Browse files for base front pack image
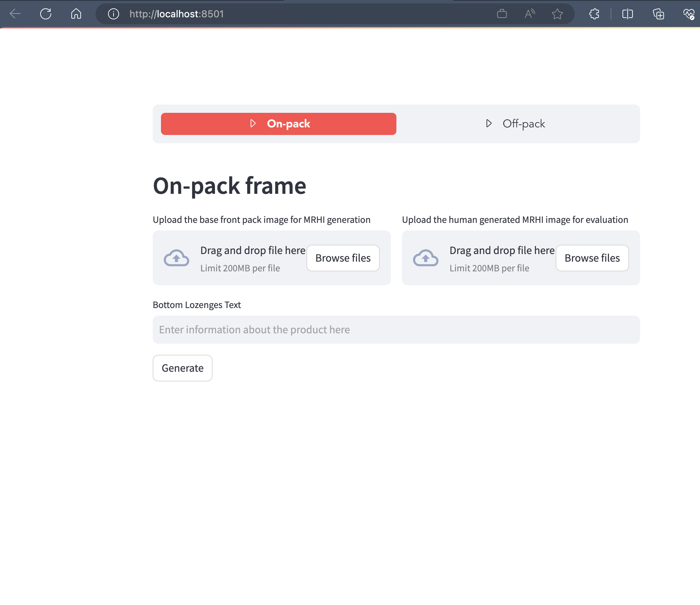700x605 pixels. [x=343, y=258]
